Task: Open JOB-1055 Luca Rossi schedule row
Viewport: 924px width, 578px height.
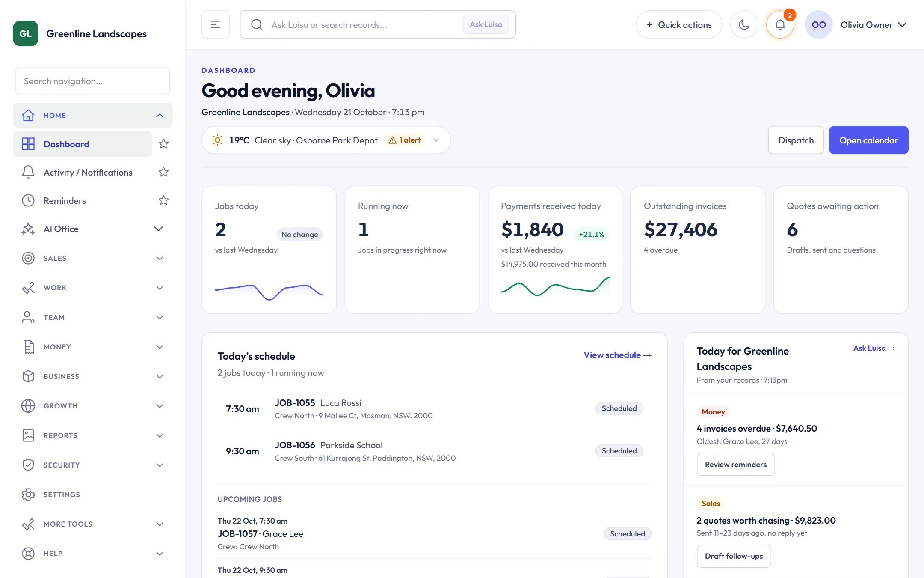Action: (435, 409)
